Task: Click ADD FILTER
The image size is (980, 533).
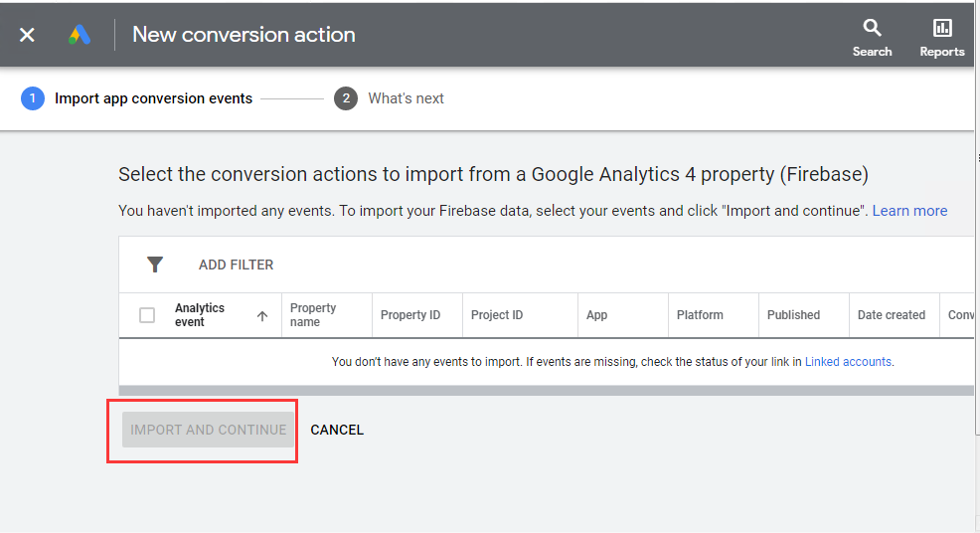Action: [237, 265]
